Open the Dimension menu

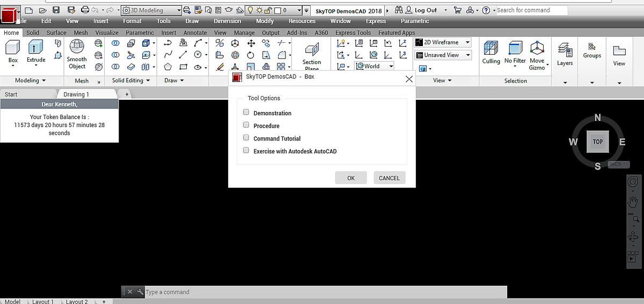click(227, 21)
